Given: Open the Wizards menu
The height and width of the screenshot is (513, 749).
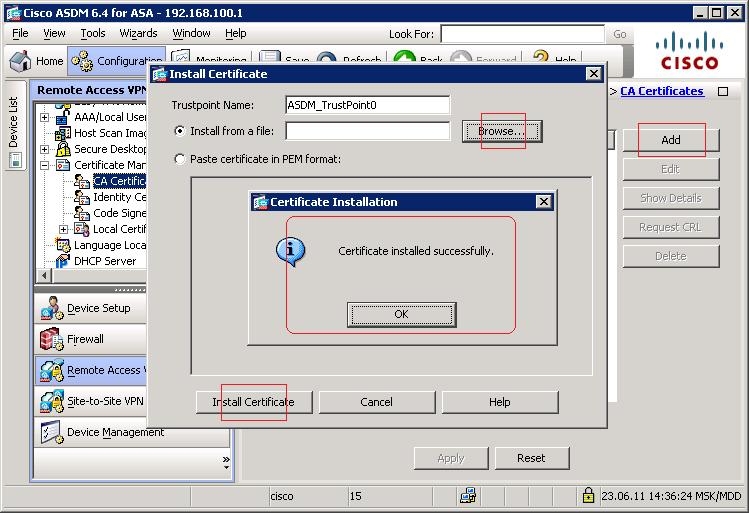Looking at the screenshot, I should point(138,33).
